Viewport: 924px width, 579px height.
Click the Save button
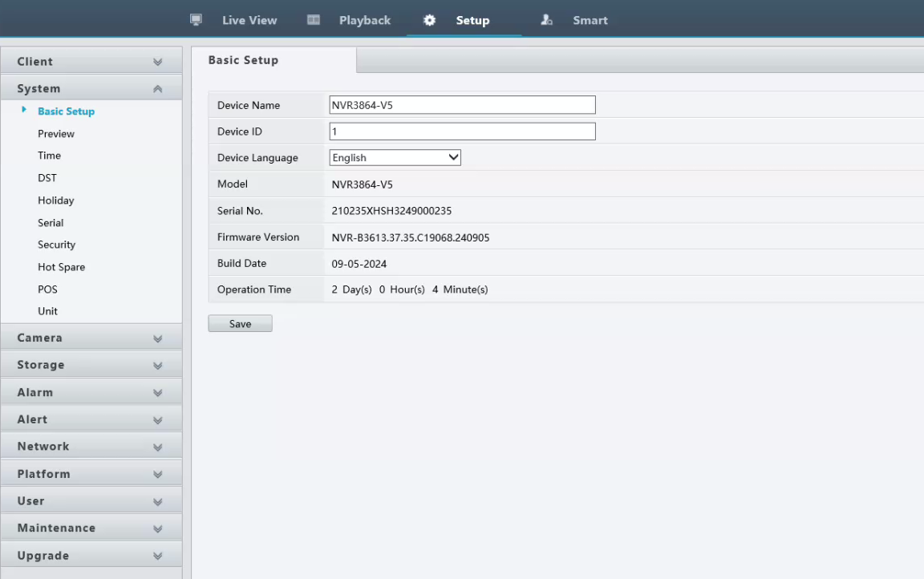click(x=240, y=323)
